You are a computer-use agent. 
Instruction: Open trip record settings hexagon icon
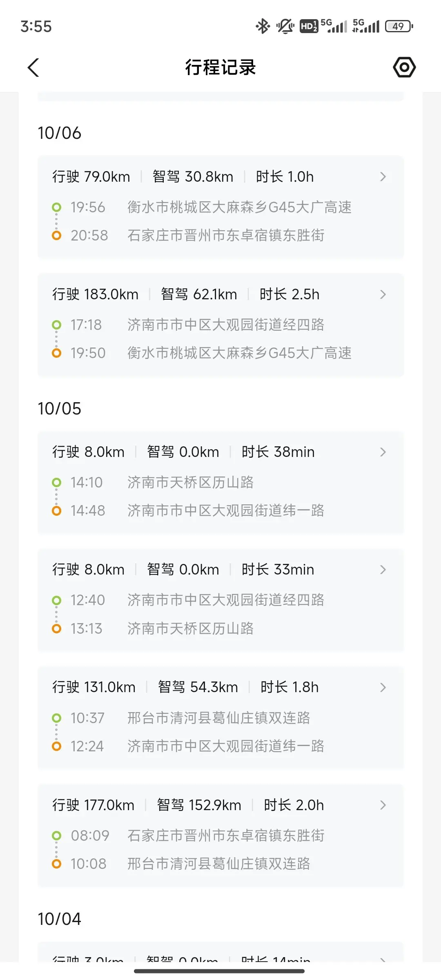click(x=404, y=67)
